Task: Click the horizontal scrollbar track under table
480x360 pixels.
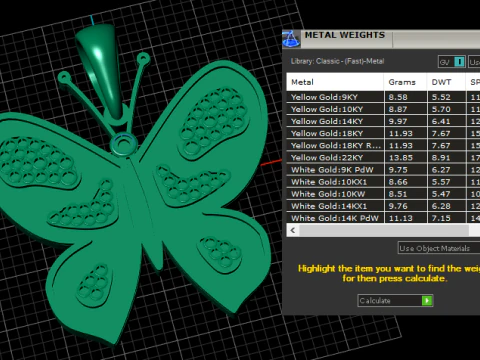Action: 383,230
